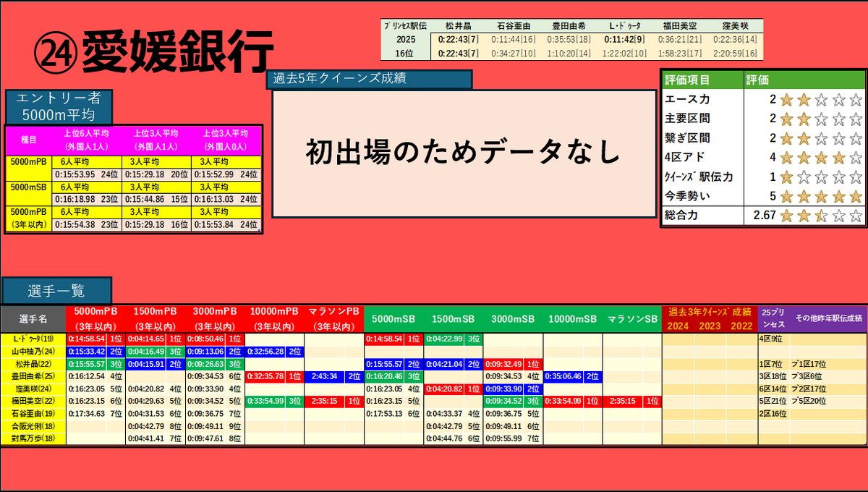Select runner 豊田由希(25) in the player list
Image resolution: width=868 pixels, height=492 pixels.
[33, 377]
